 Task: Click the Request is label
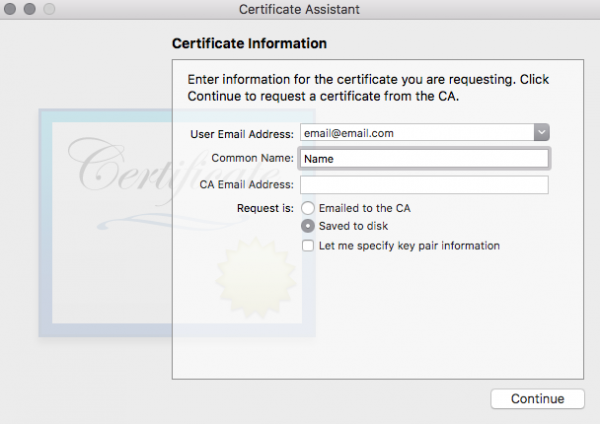pyautogui.click(x=264, y=208)
